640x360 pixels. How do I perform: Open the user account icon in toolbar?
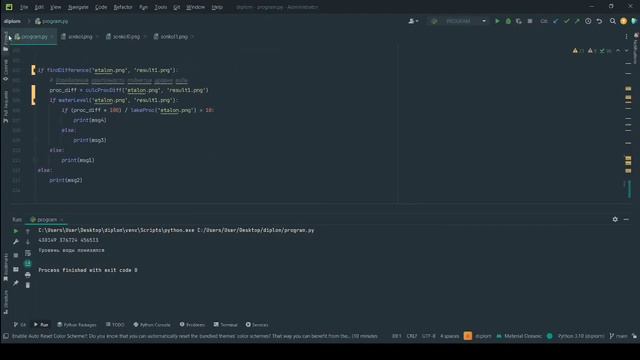point(413,21)
